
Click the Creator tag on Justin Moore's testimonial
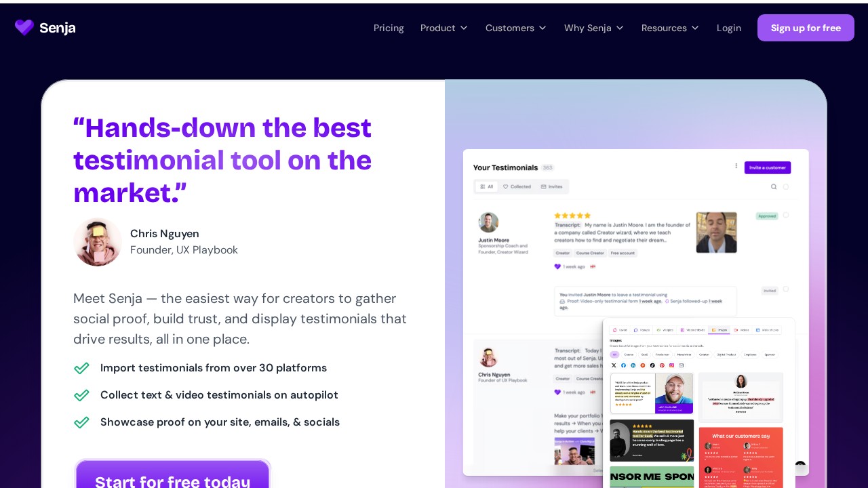pos(563,253)
